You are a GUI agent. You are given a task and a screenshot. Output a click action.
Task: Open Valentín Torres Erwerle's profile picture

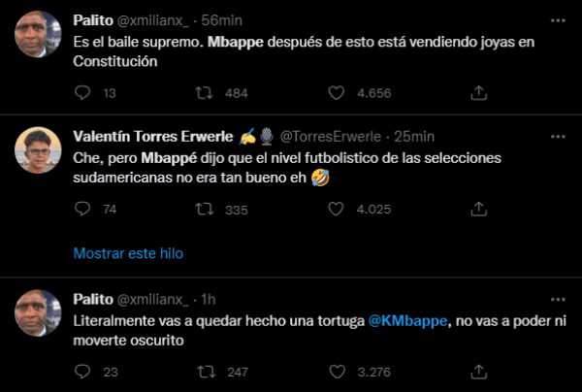(40, 149)
